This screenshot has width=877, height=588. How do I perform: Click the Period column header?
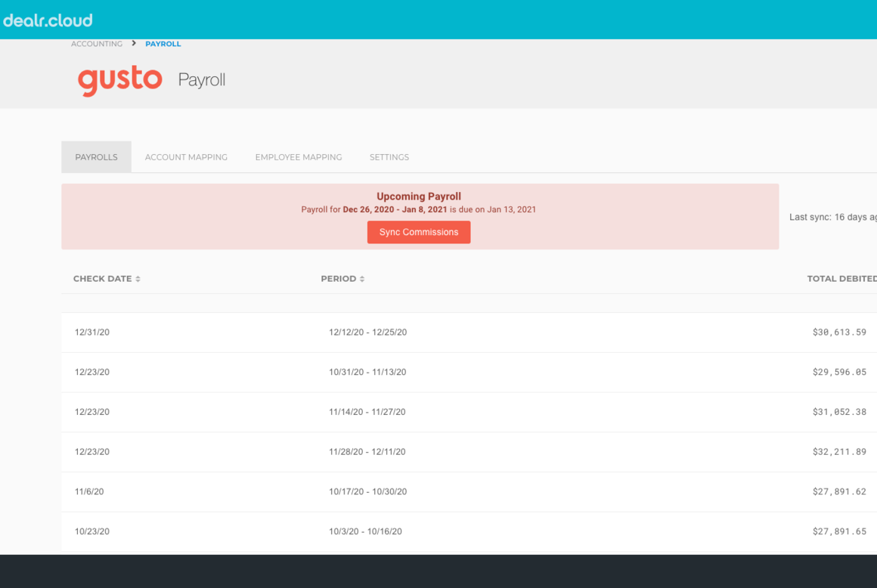(339, 278)
